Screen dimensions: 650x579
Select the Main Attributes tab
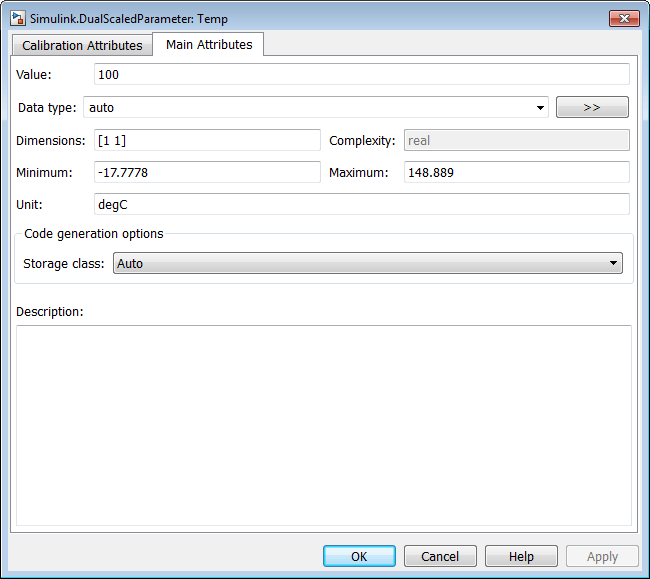pyautogui.click(x=209, y=44)
